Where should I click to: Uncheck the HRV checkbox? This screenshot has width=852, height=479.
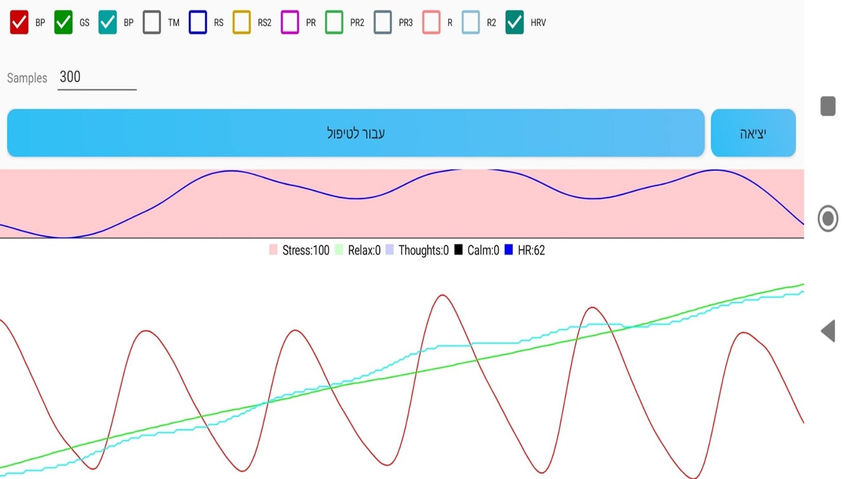pos(515,22)
